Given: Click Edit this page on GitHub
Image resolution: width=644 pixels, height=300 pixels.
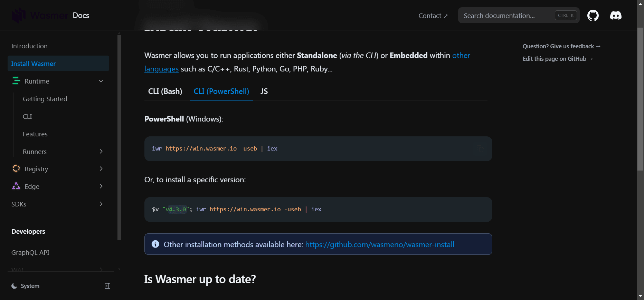Looking at the screenshot, I should pos(557,59).
